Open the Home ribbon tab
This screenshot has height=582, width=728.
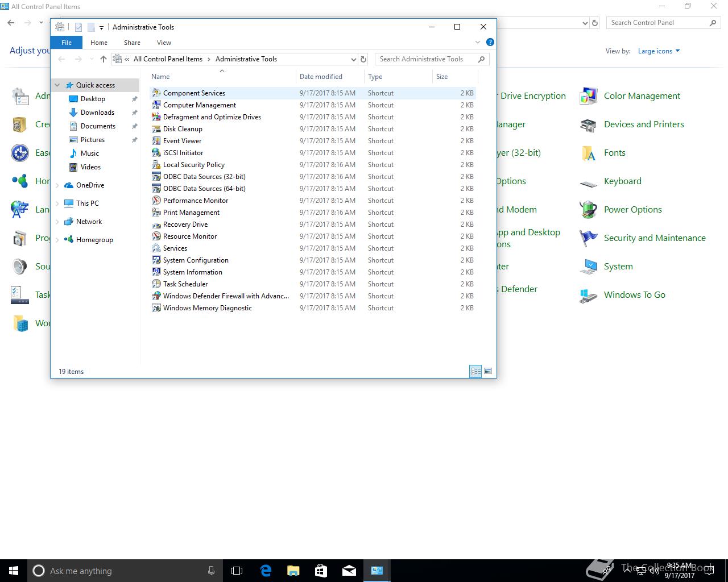click(99, 43)
